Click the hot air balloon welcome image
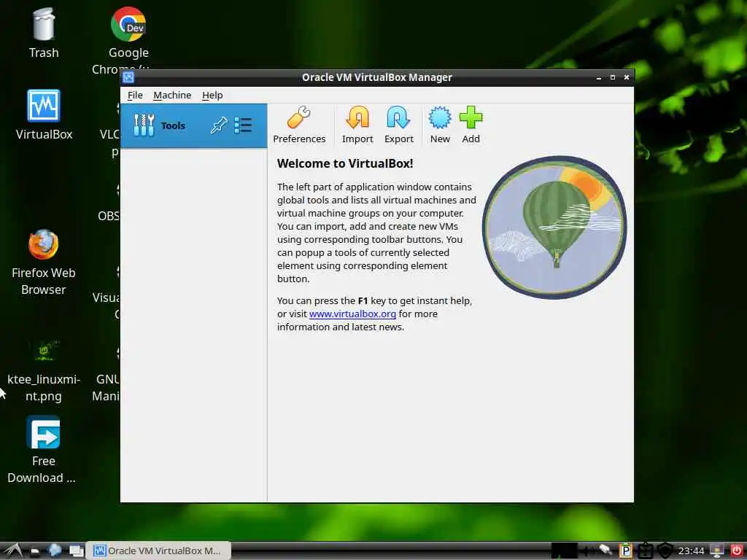The width and height of the screenshot is (747, 560). point(554,227)
